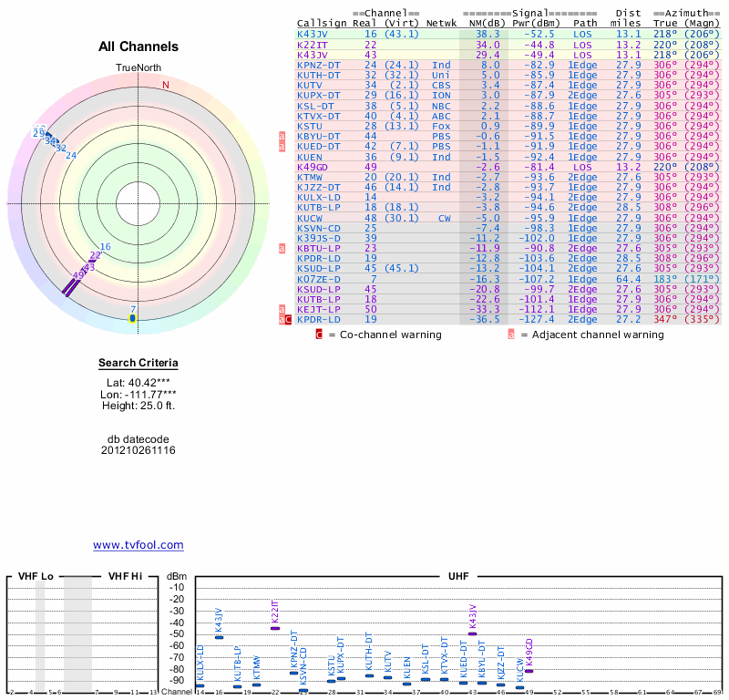Click the K22IT bar in the UHF spectrum
The height and width of the screenshot is (700, 729).
[275, 628]
